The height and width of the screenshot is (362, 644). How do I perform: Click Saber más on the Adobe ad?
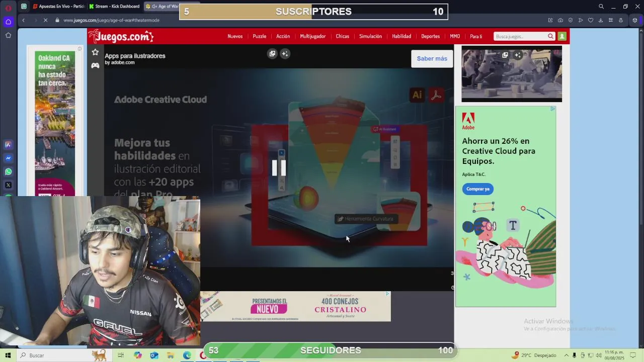(x=432, y=58)
